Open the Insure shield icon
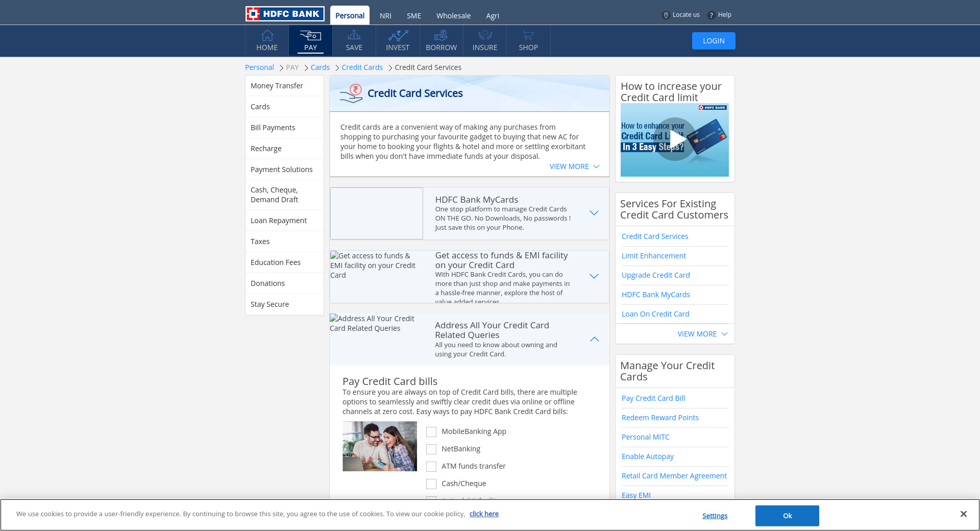Screen dimensions: 980x531 [x=485, y=36]
